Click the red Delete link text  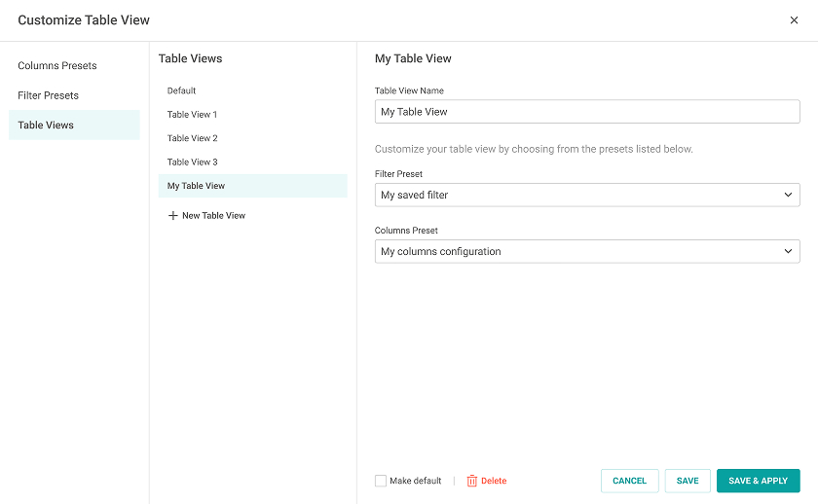(494, 481)
